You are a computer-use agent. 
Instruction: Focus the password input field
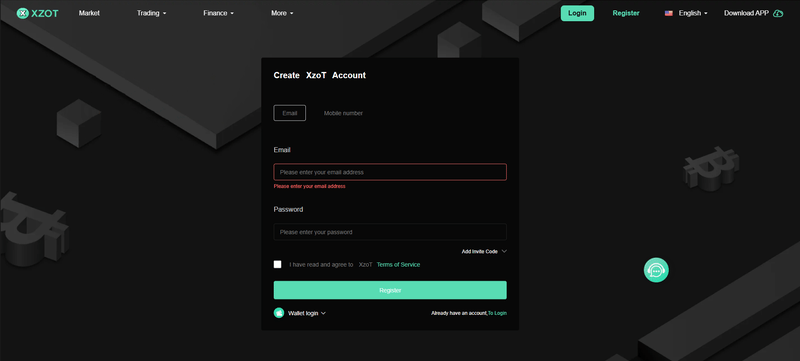390,232
